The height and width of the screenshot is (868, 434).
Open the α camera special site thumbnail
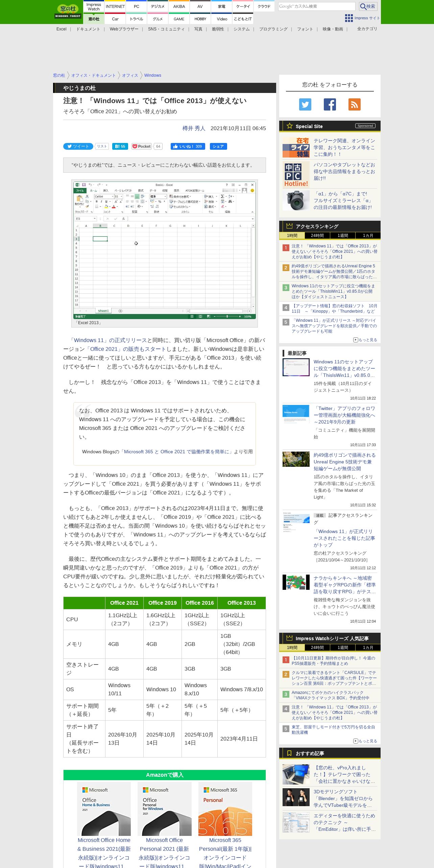tap(296, 200)
